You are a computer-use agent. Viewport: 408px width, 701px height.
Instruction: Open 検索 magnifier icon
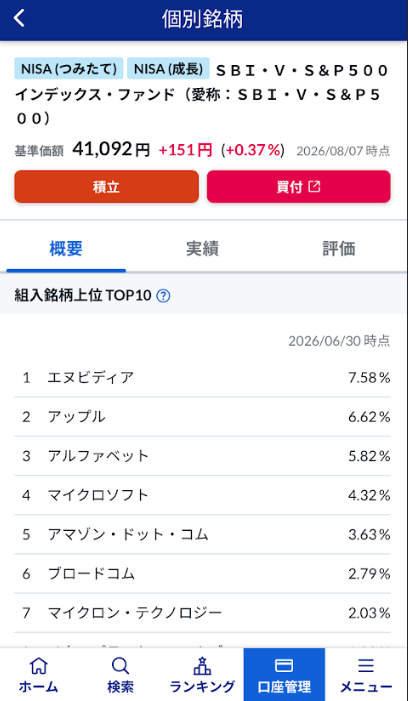[x=120, y=666]
